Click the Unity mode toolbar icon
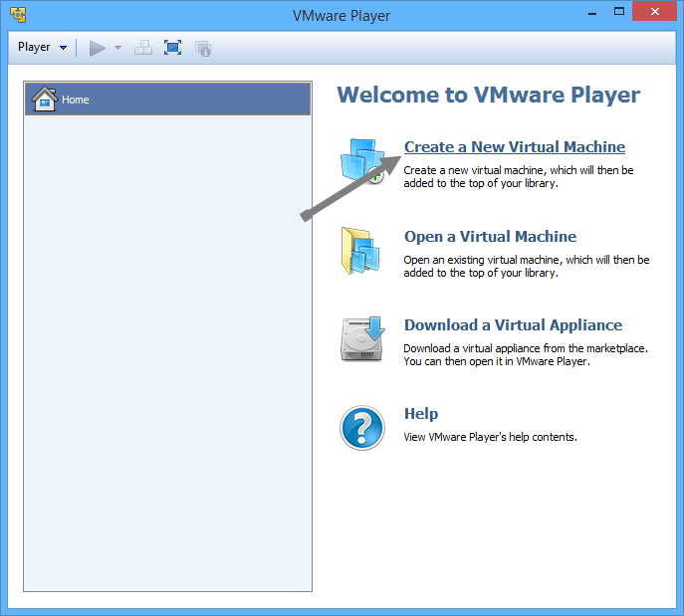The image size is (684, 616). tap(203, 48)
